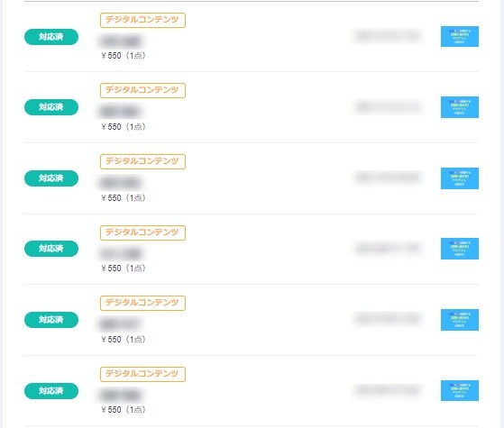The width and height of the screenshot is (504, 428).
Task: Click the second row's 対応済 status badge
Action: point(51,107)
